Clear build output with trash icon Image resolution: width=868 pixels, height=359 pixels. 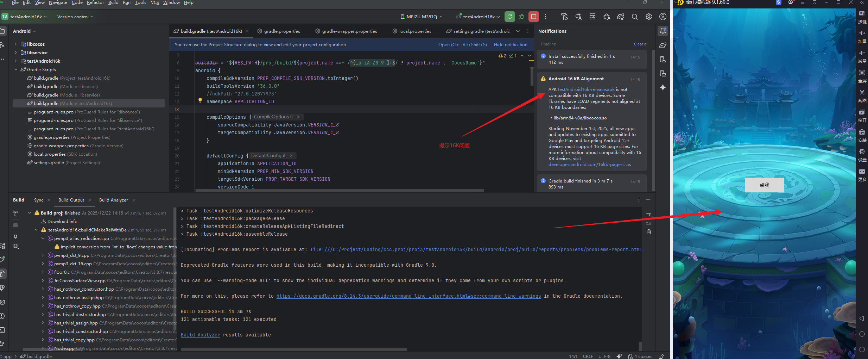tap(649, 232)
